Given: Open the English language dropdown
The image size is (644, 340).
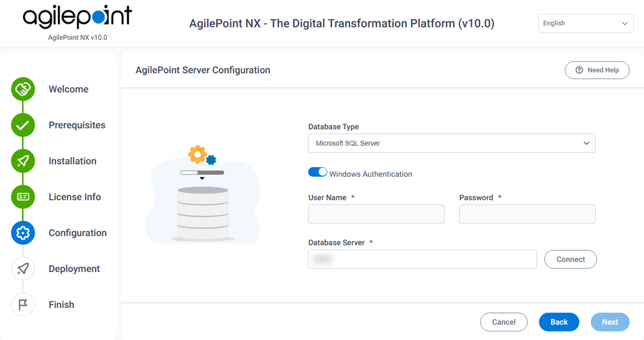Looking at the screenshot, I should tap(586, 23).
